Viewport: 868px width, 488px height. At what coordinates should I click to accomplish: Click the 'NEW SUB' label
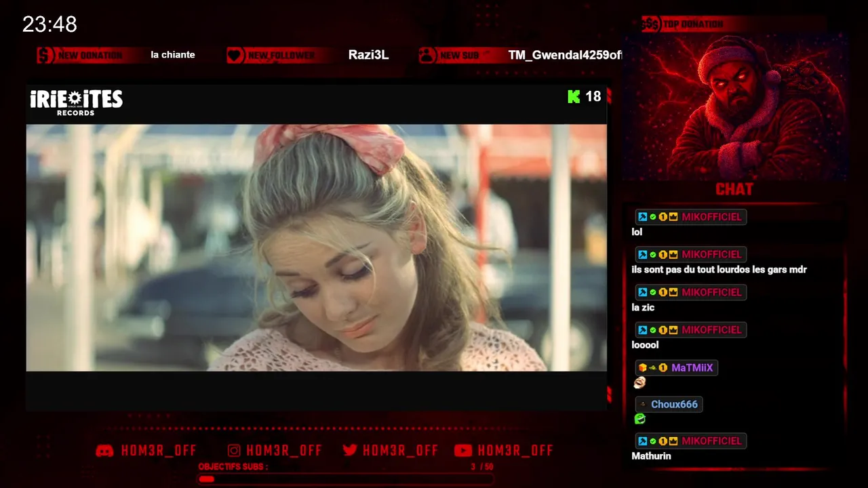tap(460, 56)
